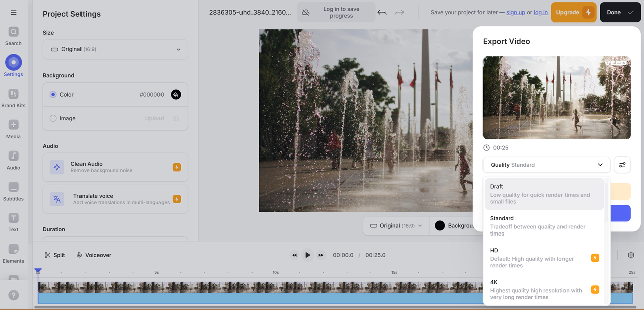Image resolution: width=644 pixels, height=310 pixels.
Task: Click the Voiceover button
Action: [94, 255]
